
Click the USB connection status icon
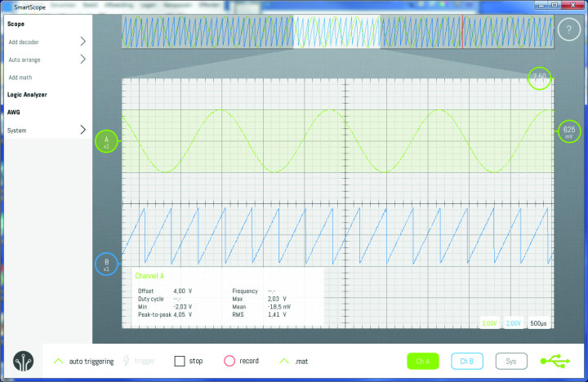click(556, 361)
